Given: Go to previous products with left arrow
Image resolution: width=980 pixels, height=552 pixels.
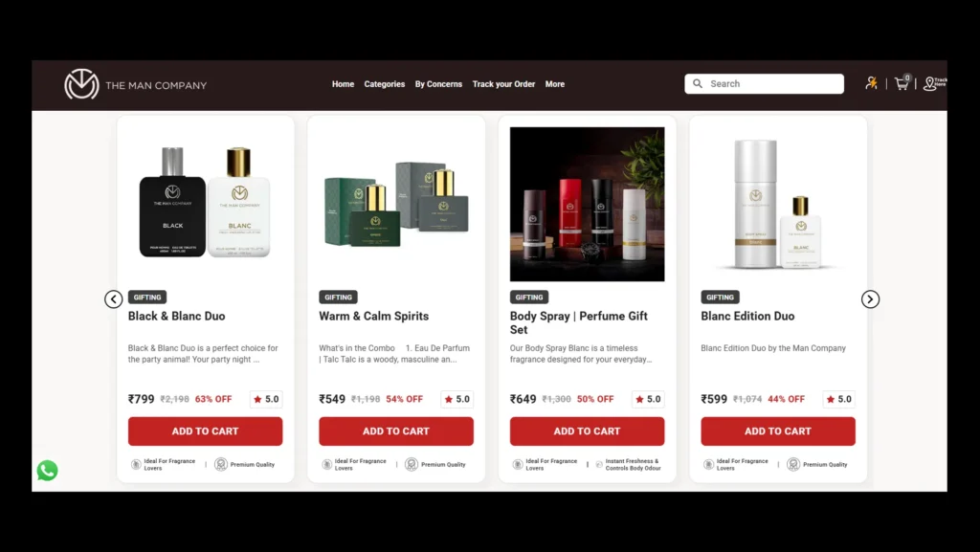Looking at the screenshot, I should pos(113,299).
